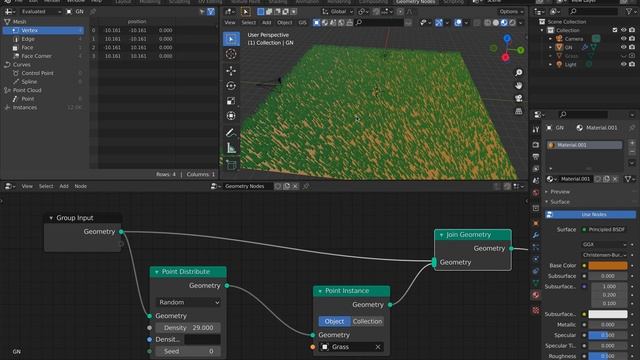The width and height of the screenshot is (640, 360).
Task: Toggle the Use Nodes button
Action: 590,214
